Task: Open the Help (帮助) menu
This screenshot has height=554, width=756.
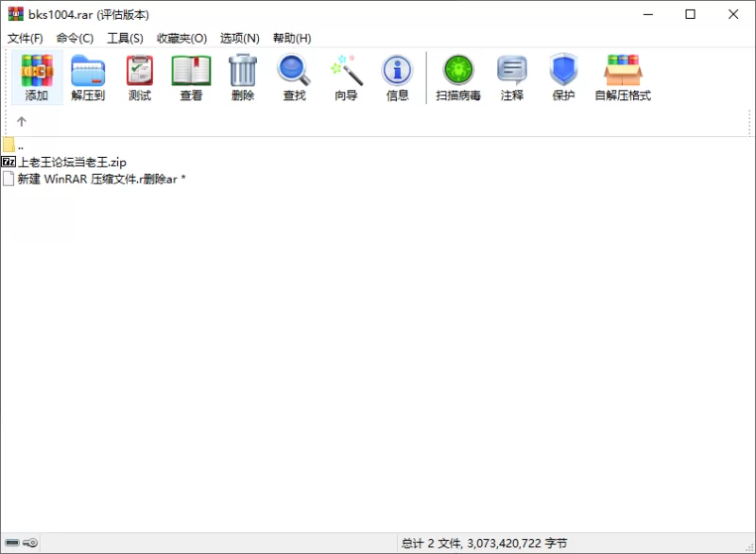Action: point(292,38)
